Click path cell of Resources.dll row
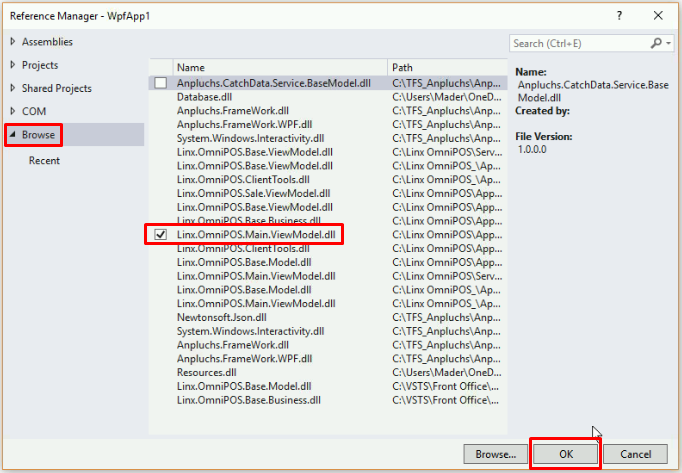Image resolution: width=682 pixels, height=473 pixels. pos(447,372)
